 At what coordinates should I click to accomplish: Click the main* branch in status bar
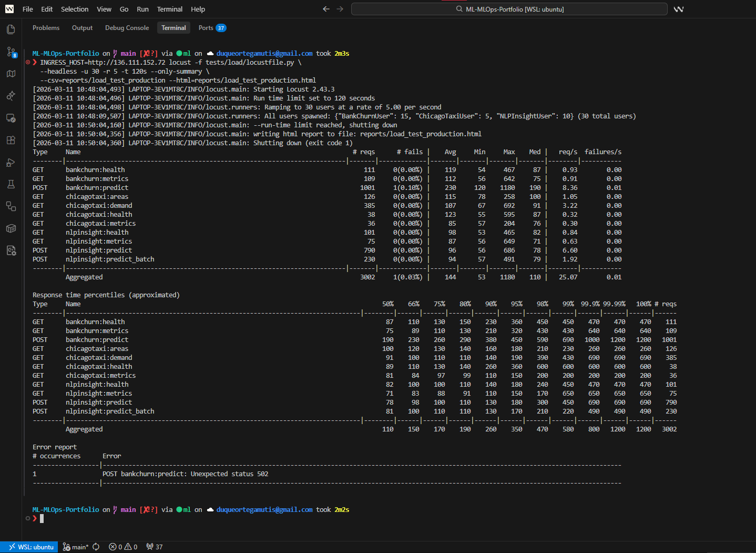coord(76,547)
